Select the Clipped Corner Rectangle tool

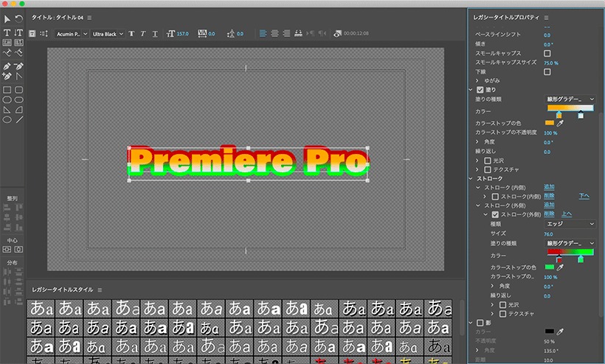click(x=7, y=99)
